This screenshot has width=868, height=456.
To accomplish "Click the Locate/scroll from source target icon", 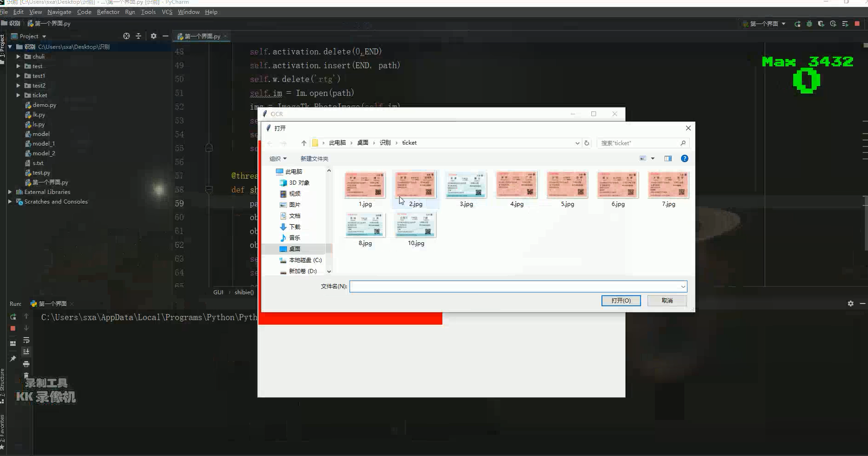I will pos(126,36).
